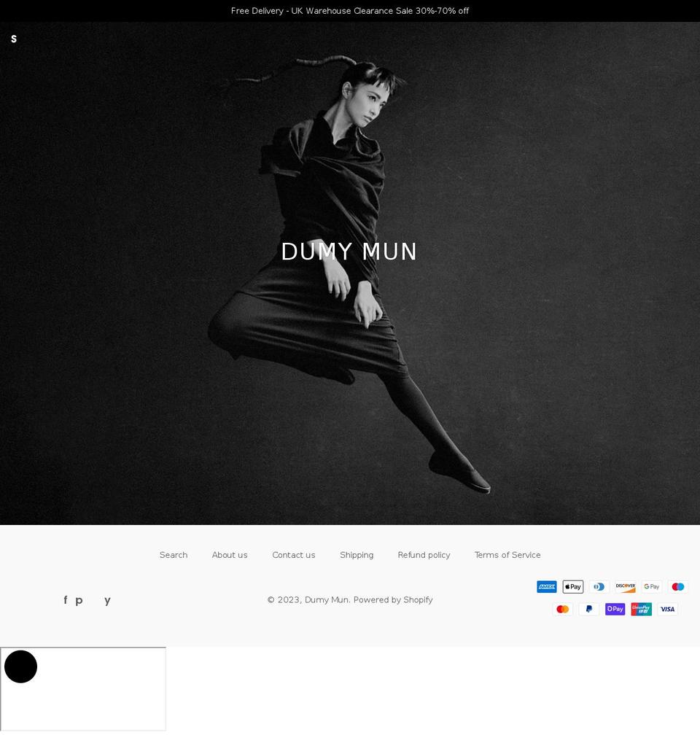Open the Shipping information page

tap(357, 555)
